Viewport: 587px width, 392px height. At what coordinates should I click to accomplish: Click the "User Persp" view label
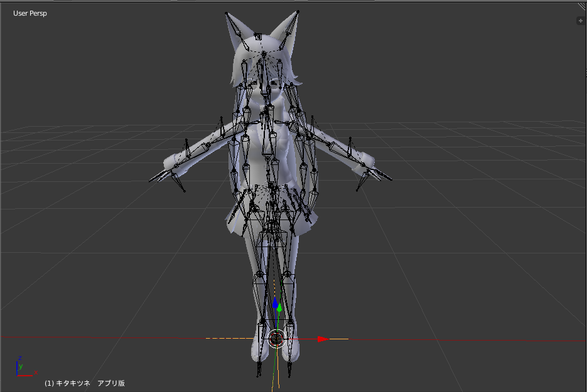[30, 13]
